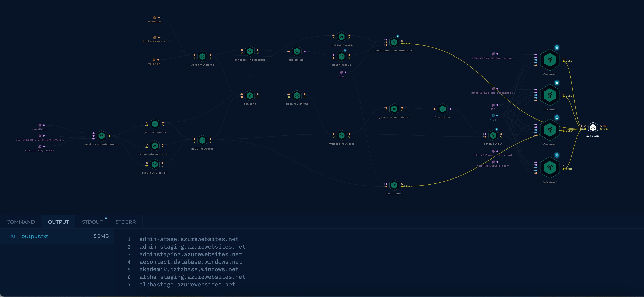This screenshot has width=644, height=297.
Task: Click line 'adminstaging.azurewebsites.net'
Action: coord(191,254)
